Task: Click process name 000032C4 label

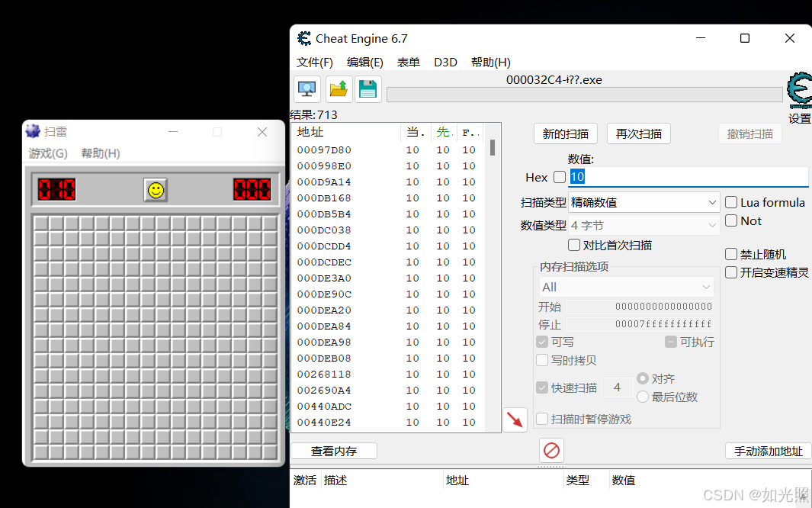Action: tap(554, 80)
